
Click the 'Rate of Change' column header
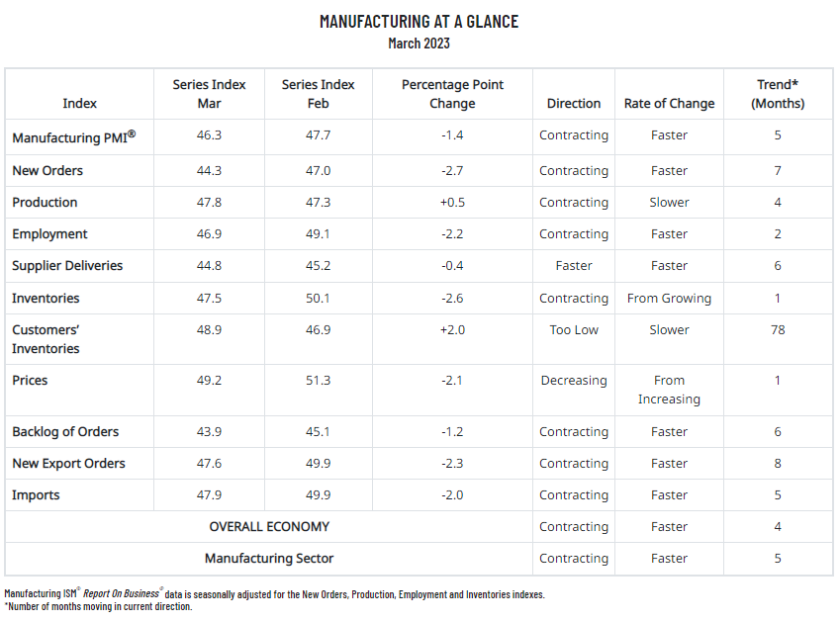pyautogui.click(x=669, y=103)
